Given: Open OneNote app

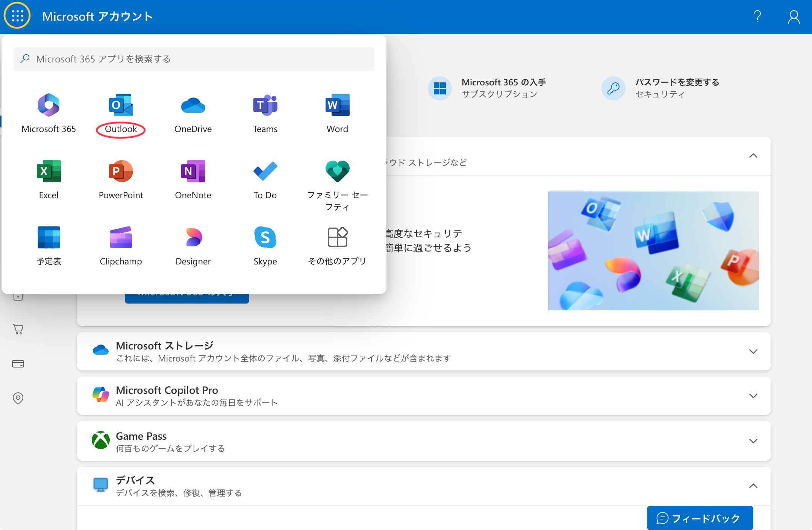Looking at the screenshot, I should [x=193, y=179].
